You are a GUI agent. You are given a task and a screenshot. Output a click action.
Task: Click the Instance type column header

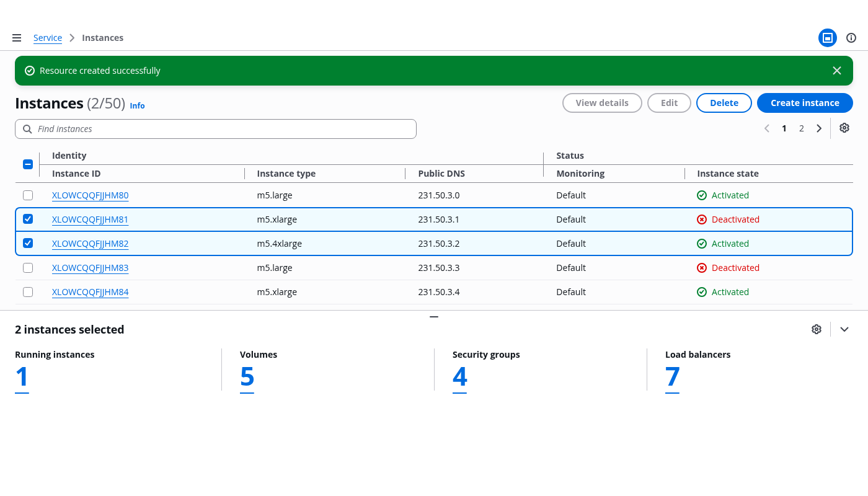pos(286,174)
